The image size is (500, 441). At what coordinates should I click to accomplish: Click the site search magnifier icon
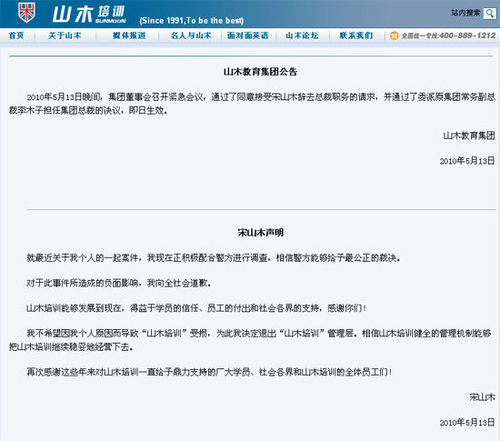pos(489,13)
